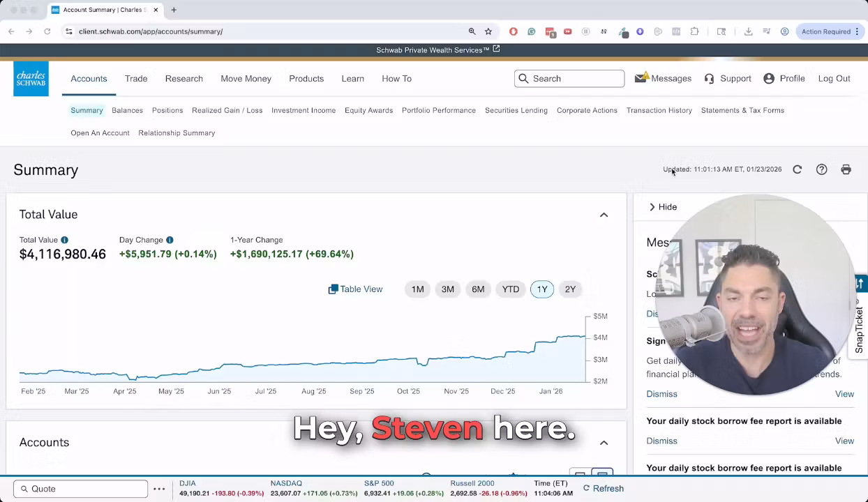Select 2Y chart range
This screenshot has width=868, height=502.
(x=570, y=289)
